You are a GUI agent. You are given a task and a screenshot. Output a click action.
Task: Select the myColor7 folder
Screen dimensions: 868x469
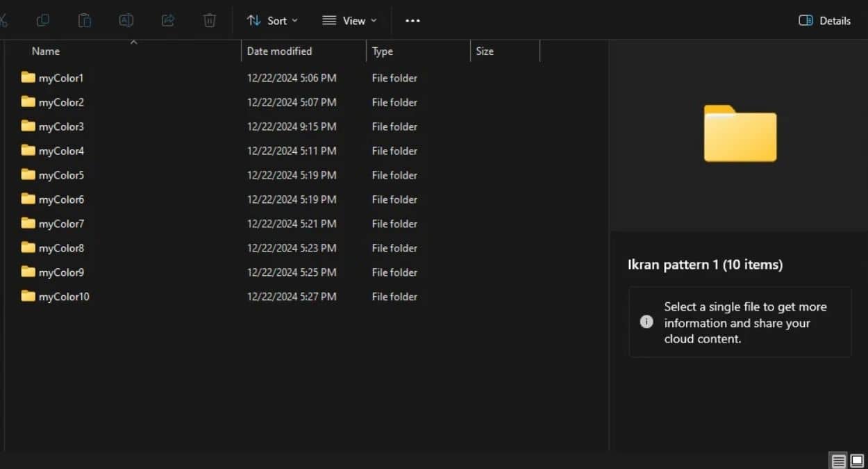pos(52,224)
